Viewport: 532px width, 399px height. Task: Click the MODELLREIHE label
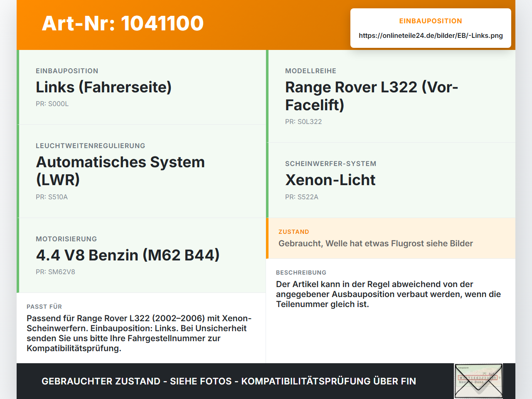310,71
